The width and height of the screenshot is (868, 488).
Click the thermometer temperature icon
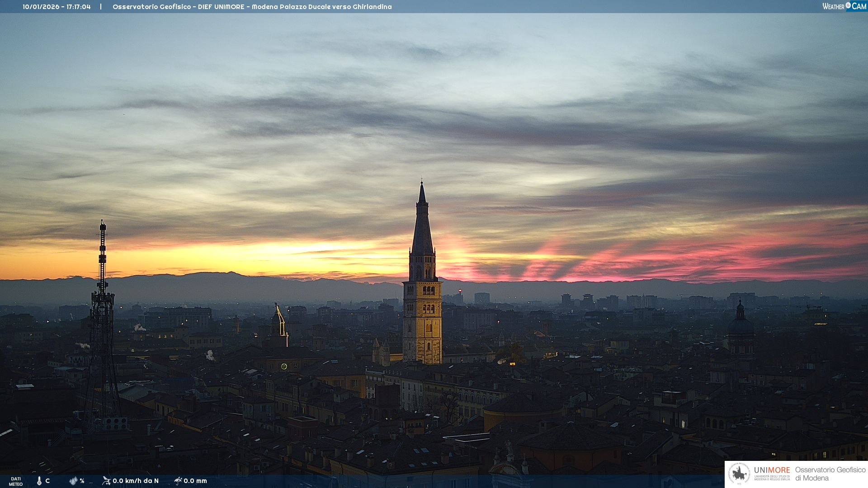(39, 481)
